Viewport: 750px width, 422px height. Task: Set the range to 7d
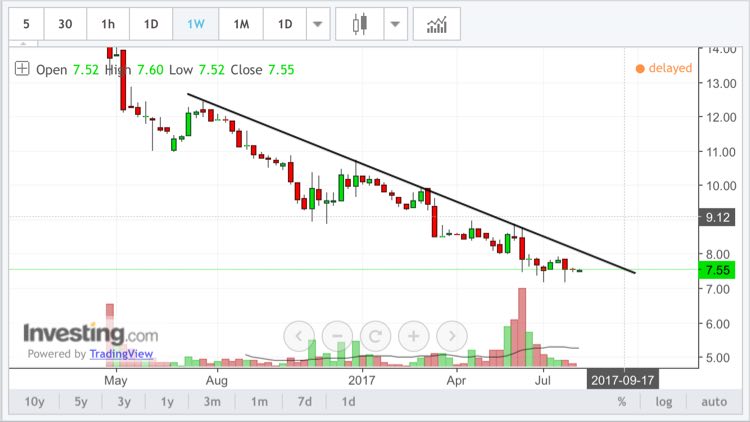305,401
